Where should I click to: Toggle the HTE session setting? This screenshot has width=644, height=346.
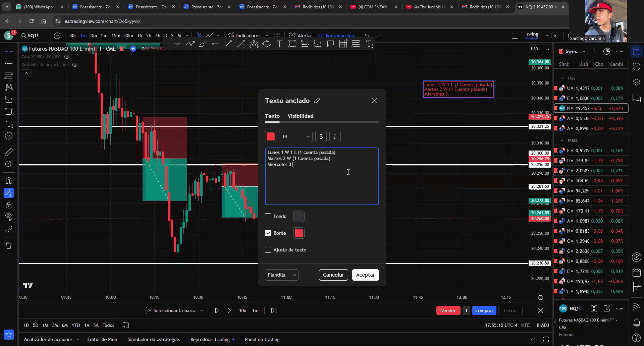click(526, 325)
